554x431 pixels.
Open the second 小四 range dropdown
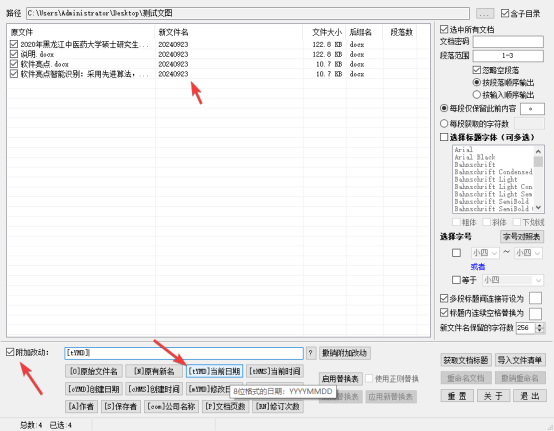[528, 253]
